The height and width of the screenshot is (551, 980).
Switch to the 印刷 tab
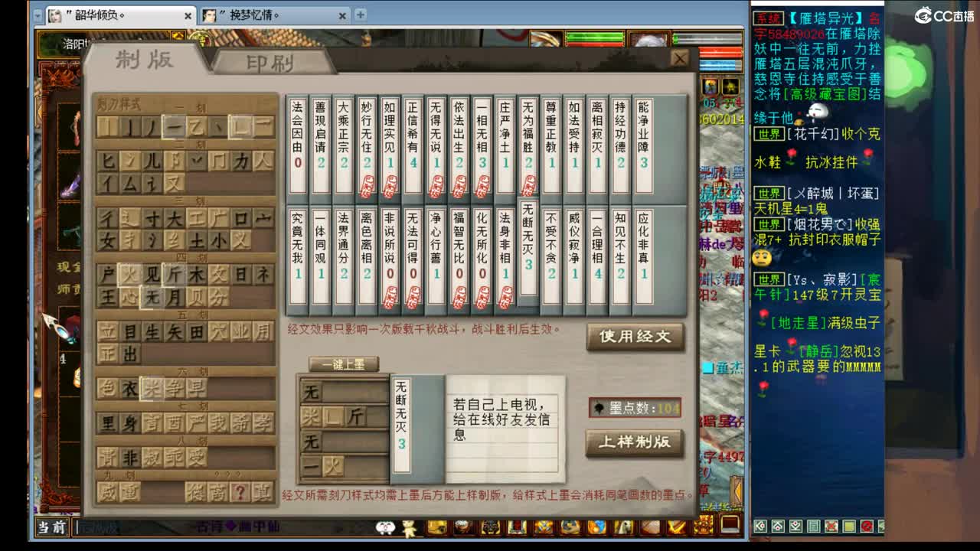pyautogui.click(x=272, y=63)
